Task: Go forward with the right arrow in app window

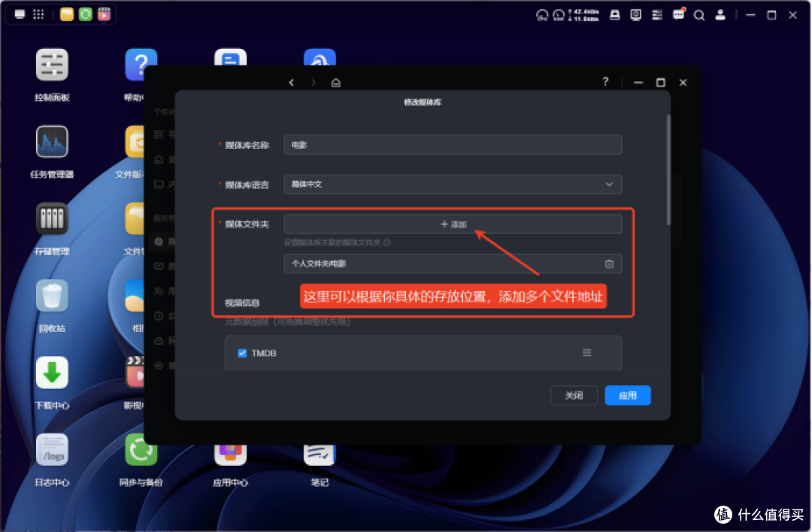Action: pos(314,83)
